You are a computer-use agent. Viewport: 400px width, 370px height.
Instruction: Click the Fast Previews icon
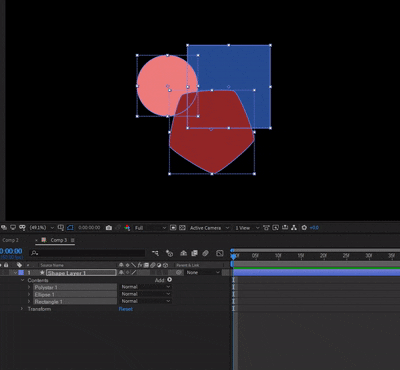click(275, 228)
